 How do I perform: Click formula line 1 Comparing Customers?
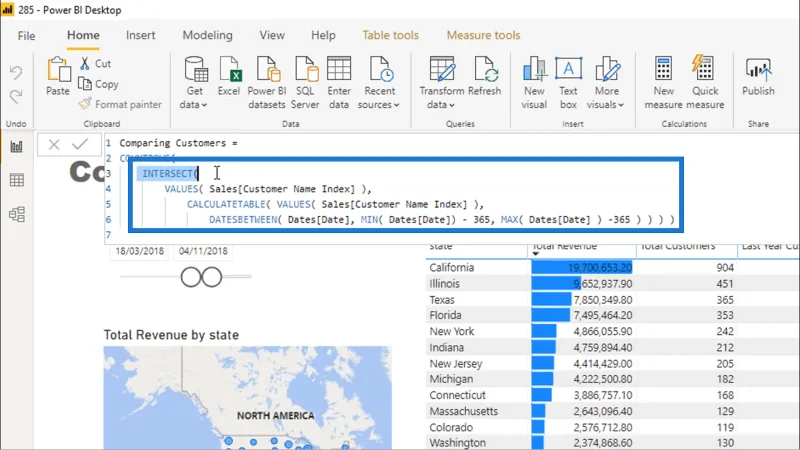coord(178,143)
